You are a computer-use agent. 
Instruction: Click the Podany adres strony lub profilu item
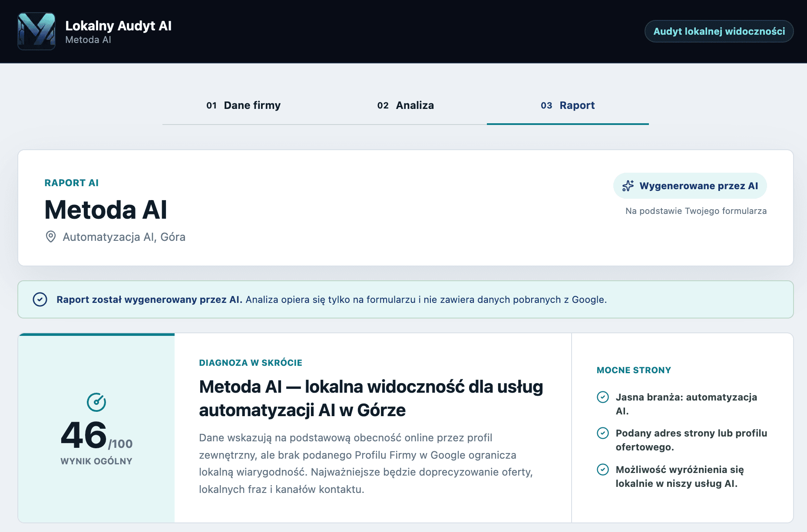coord(691,440)
